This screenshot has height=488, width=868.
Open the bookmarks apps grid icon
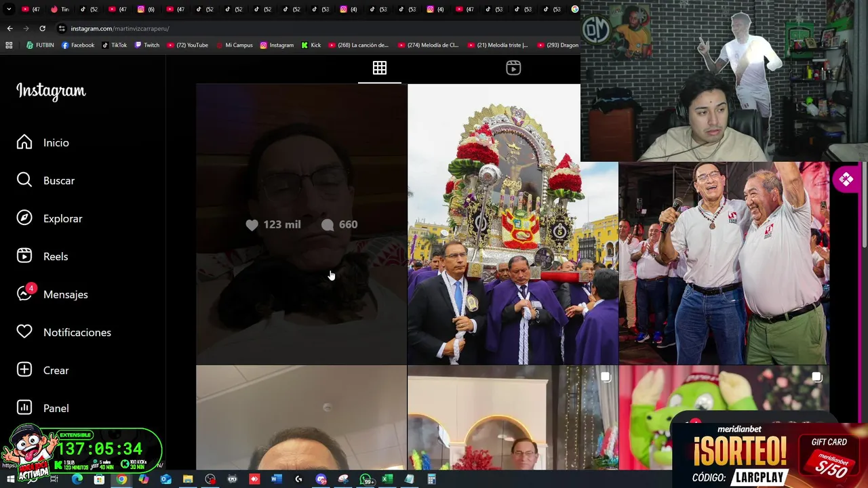(x=9, y=45)
